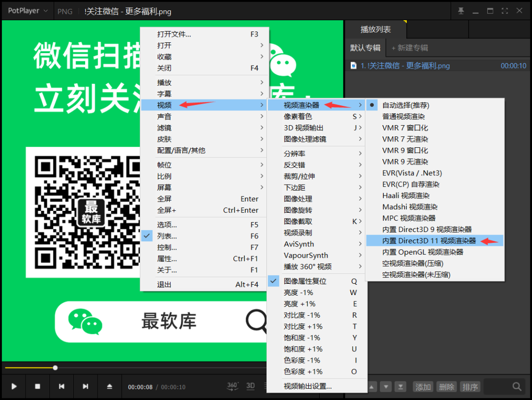Toggle 360° video mode icon
Viewport: 532px width, 400px height.
233,386
